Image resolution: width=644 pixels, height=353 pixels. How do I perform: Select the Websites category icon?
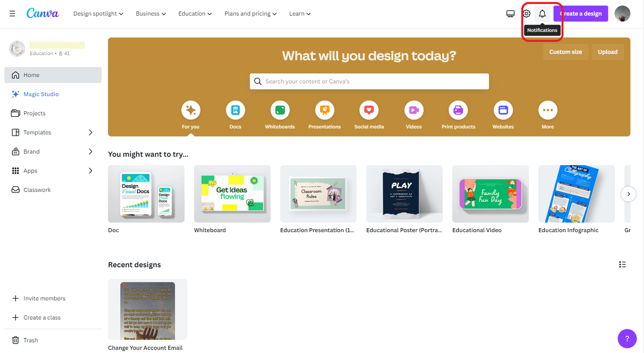[x=503, y=110]
